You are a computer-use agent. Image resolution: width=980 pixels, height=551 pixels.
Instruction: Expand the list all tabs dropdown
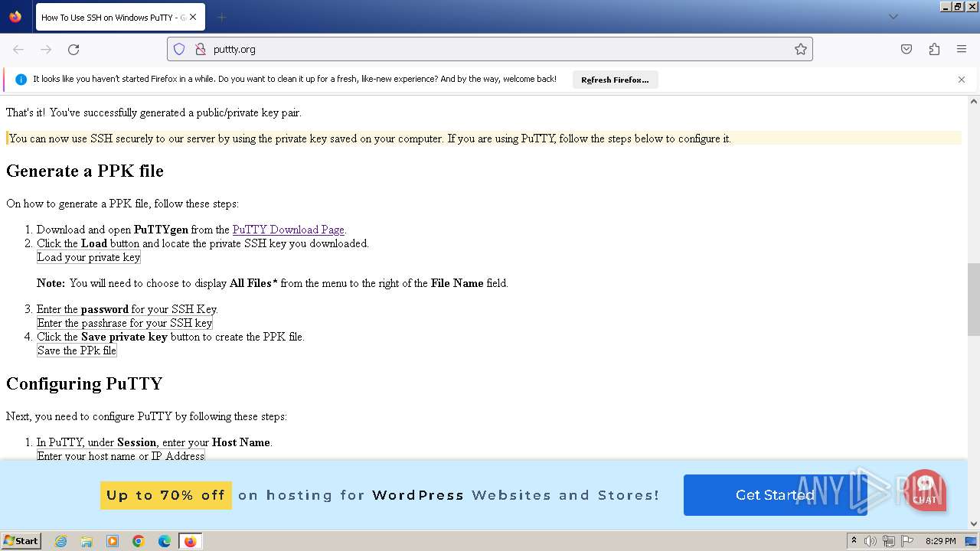(893, 17)
